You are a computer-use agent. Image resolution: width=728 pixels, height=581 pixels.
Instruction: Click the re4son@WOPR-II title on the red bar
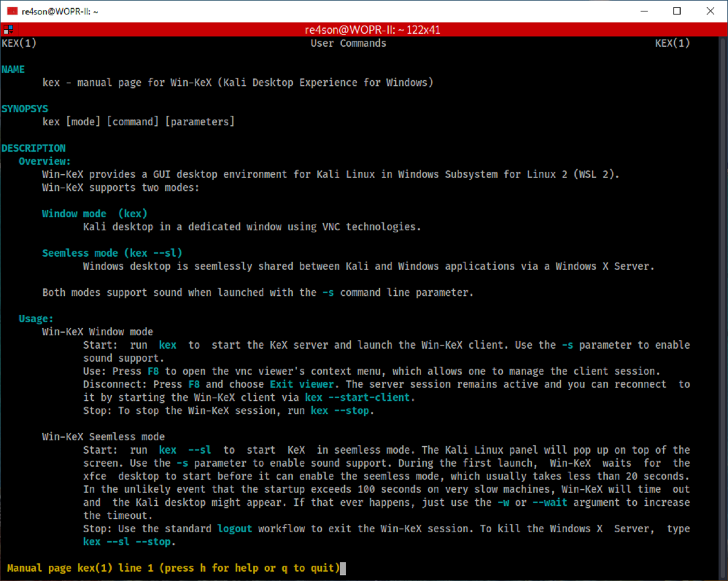click(372, 30)
